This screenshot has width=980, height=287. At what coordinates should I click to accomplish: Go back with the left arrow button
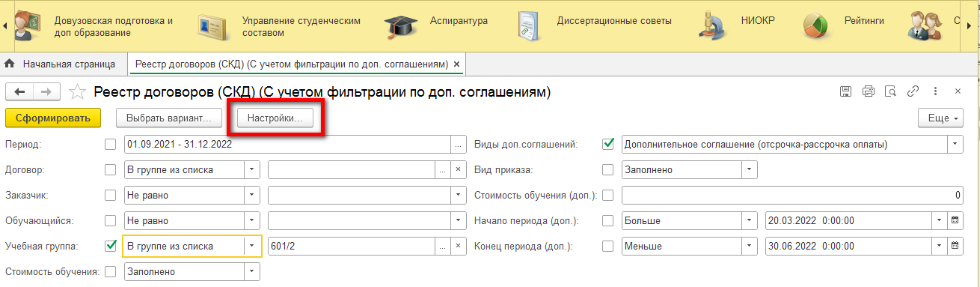tap(19, 91)
